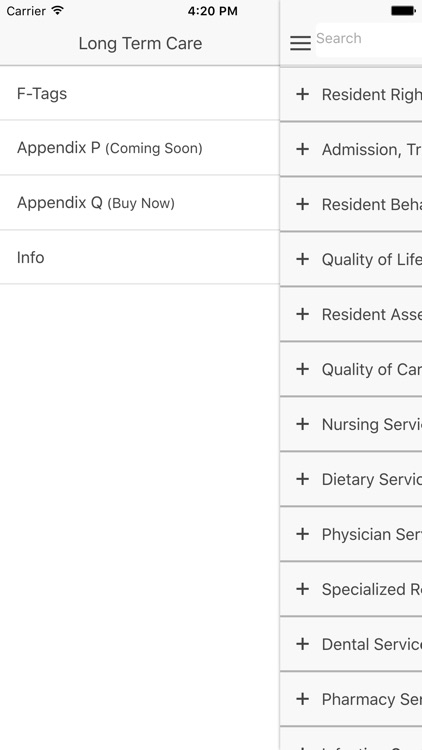Screen dimensions: 422x750
Task: Expand Dietary Services plus icon
Action: coord(302,479)
